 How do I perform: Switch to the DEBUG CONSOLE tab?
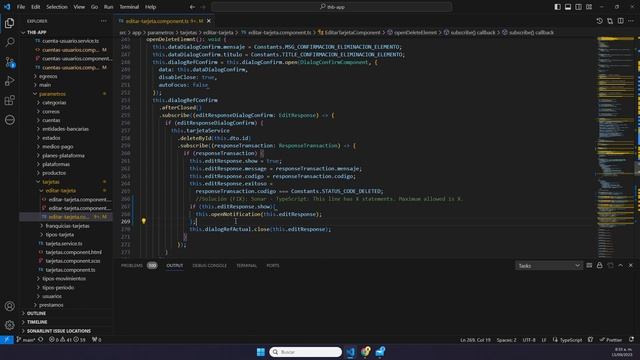tap(209, 265)
